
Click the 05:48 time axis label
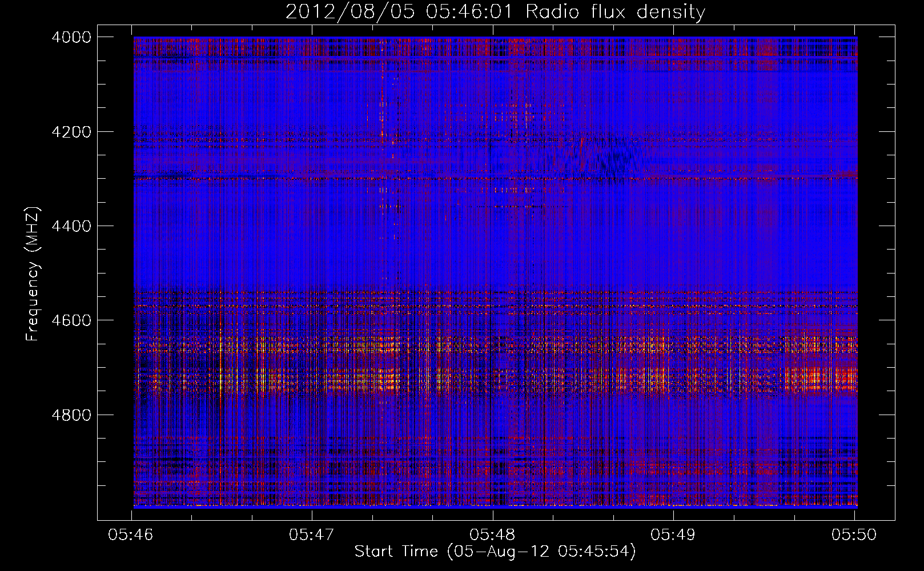coord(492,535)
